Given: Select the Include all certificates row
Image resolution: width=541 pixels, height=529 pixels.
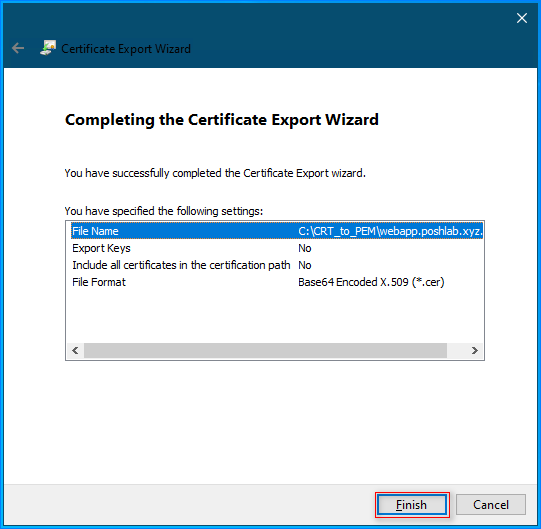Looking at the screenshot, I should [277, 265].
